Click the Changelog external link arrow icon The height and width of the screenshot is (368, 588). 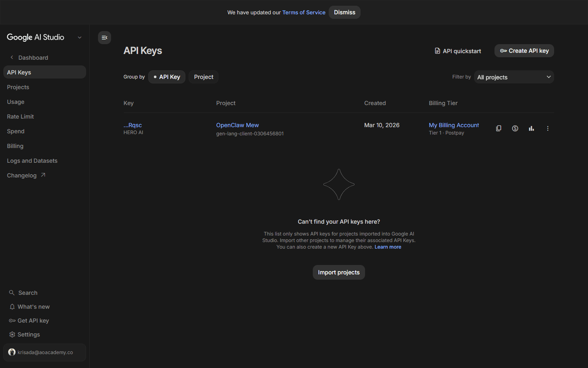tap(43, 175)
